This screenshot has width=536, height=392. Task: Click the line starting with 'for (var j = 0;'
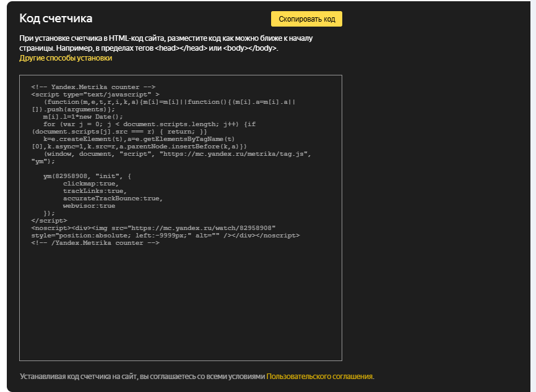tap(149, 124)
